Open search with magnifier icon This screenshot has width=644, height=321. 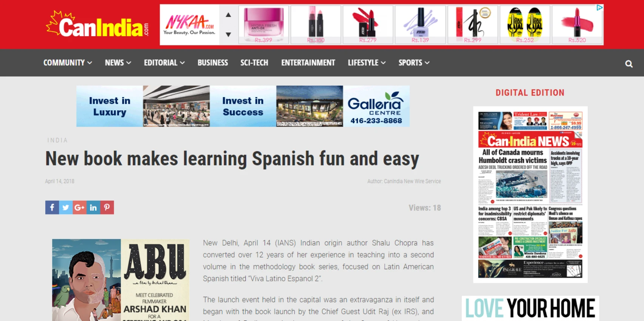629,64
